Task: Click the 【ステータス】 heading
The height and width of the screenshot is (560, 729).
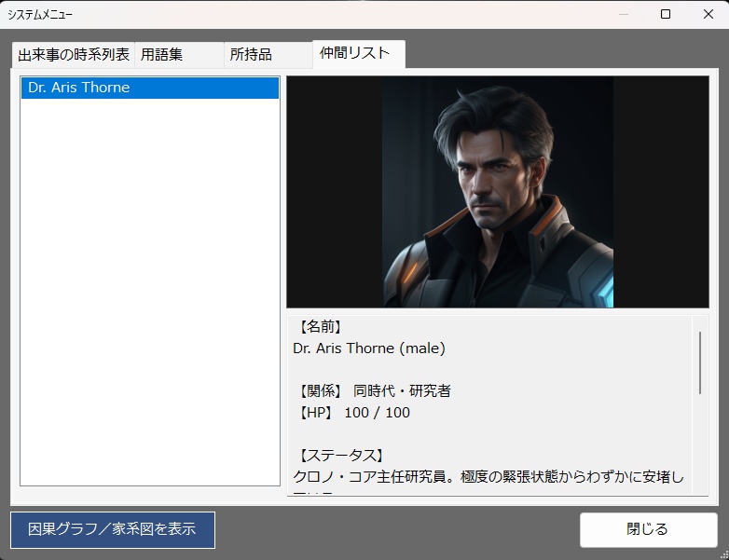Action: [341, 456]
